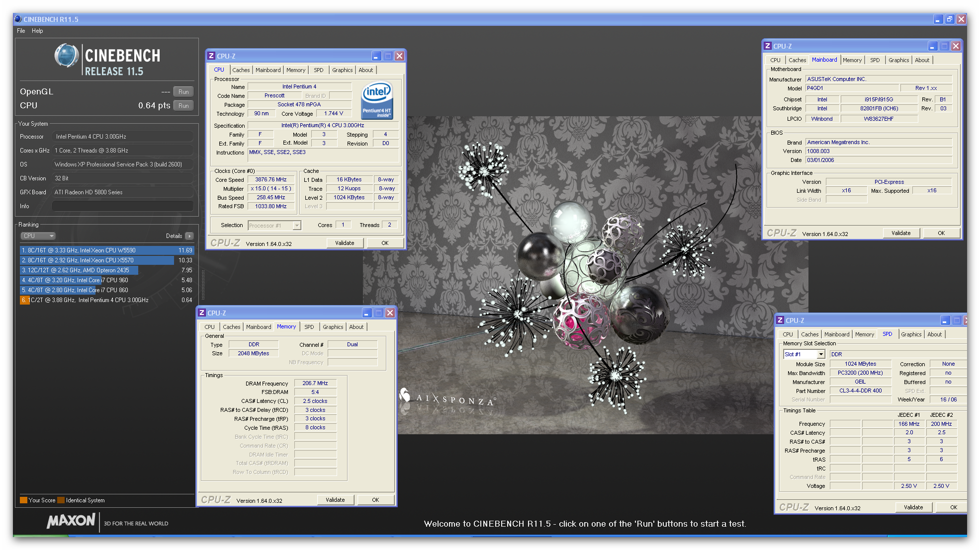The width and height of the screenshot is (980, 550).
Task: Click Part Number CL3-4-4-DDR 400
Action: click(860, 391)
